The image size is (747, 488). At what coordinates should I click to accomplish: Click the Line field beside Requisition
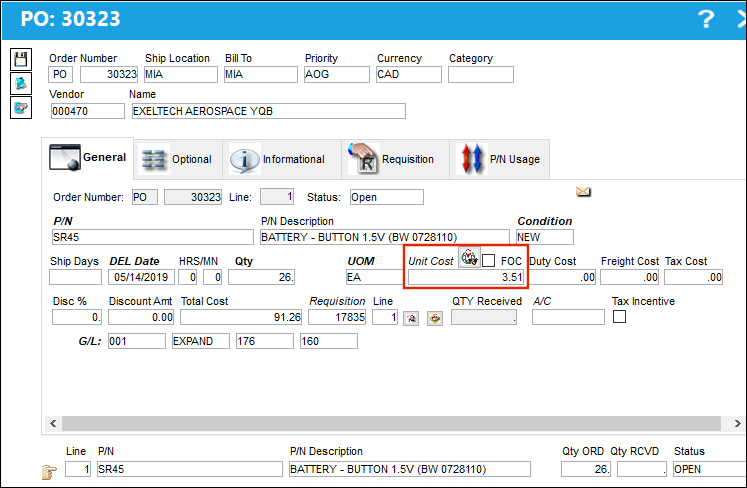click(x=385, y=317)
